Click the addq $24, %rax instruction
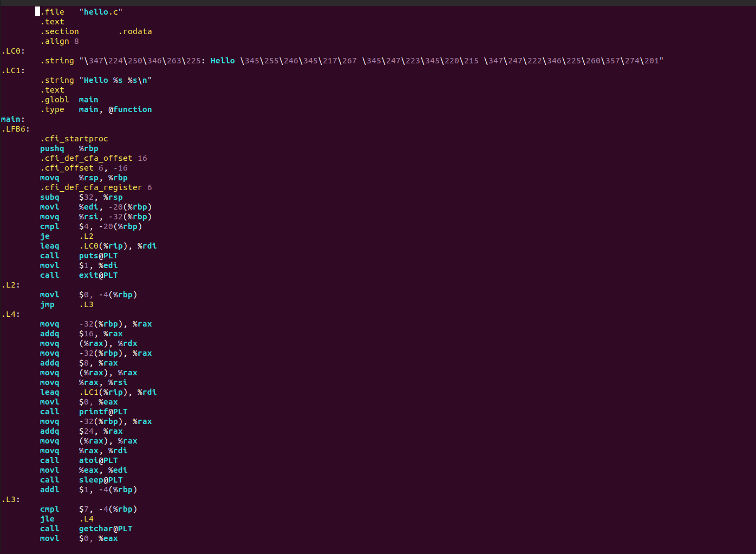The image size is (756, 554). [x=81, y=431]
